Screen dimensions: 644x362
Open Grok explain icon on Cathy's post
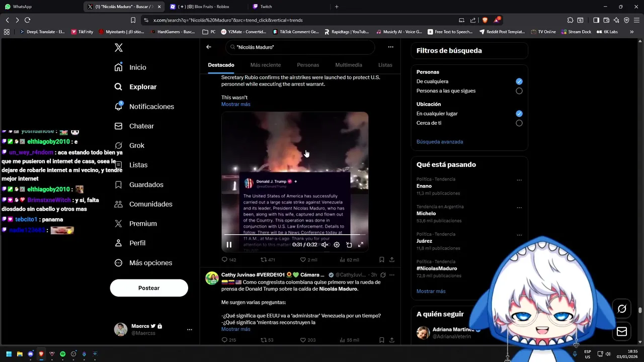click(383, 275)
